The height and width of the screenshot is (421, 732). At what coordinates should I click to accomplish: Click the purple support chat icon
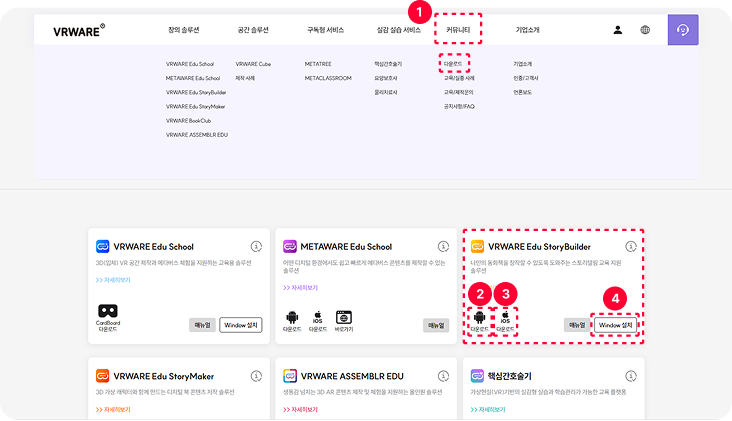coord(683,30)
